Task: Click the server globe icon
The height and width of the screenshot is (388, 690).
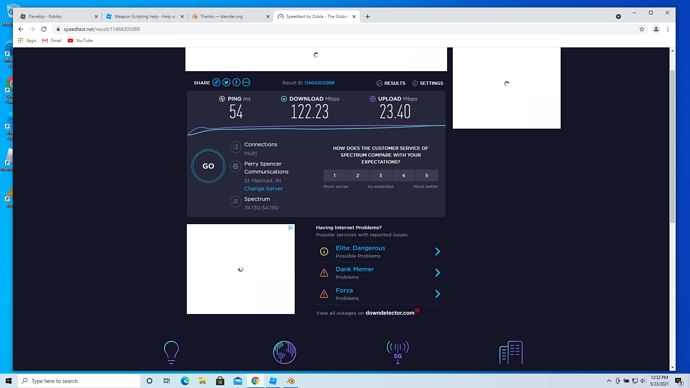Action: [x=235, y=166]
